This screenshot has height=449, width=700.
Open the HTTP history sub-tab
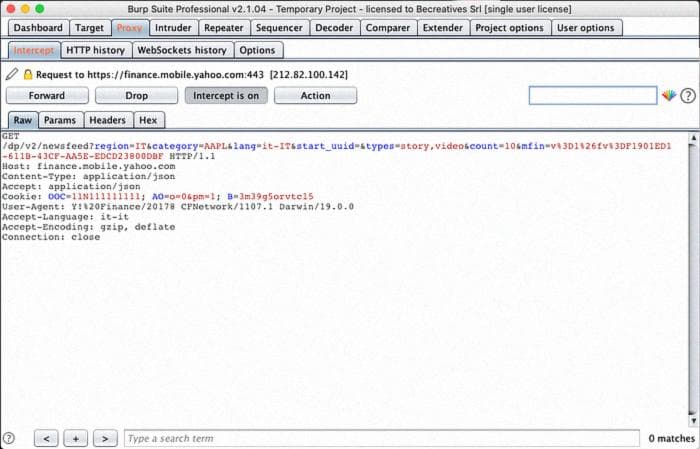[96, 50]
